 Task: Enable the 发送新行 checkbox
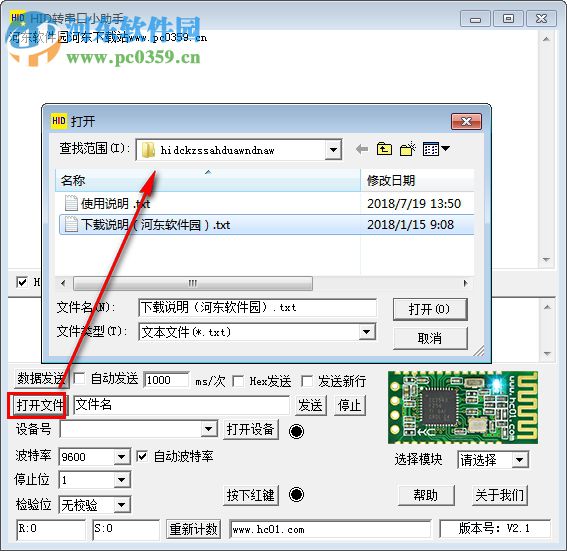click(x=307, y=381)
